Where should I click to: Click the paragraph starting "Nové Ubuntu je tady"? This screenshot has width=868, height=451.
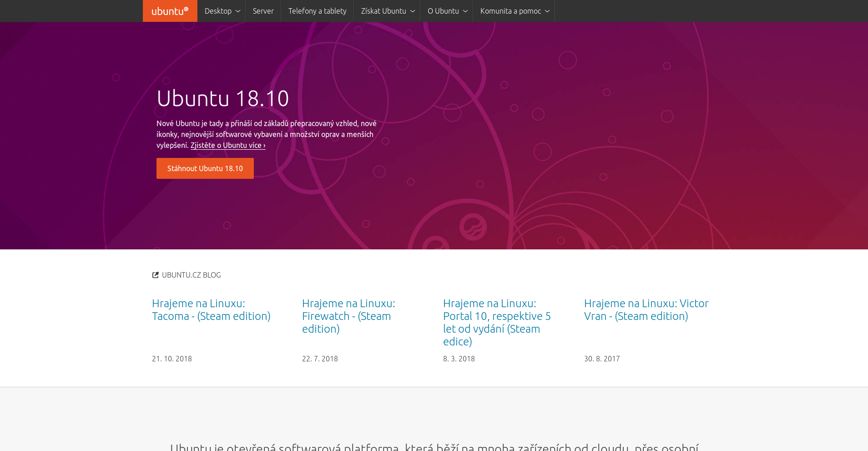tap(267, 134)
